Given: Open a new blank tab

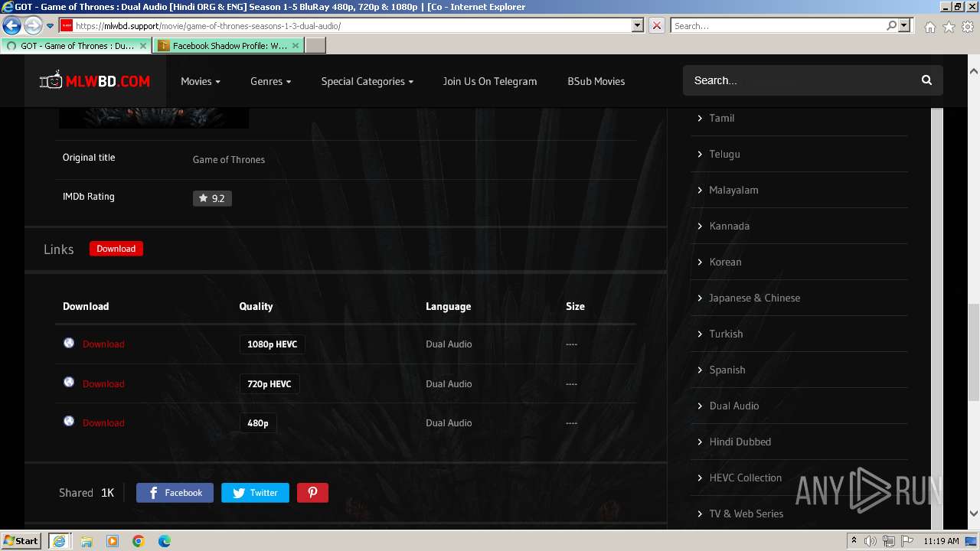Looking at the screenshot, I should coord(315,46).
